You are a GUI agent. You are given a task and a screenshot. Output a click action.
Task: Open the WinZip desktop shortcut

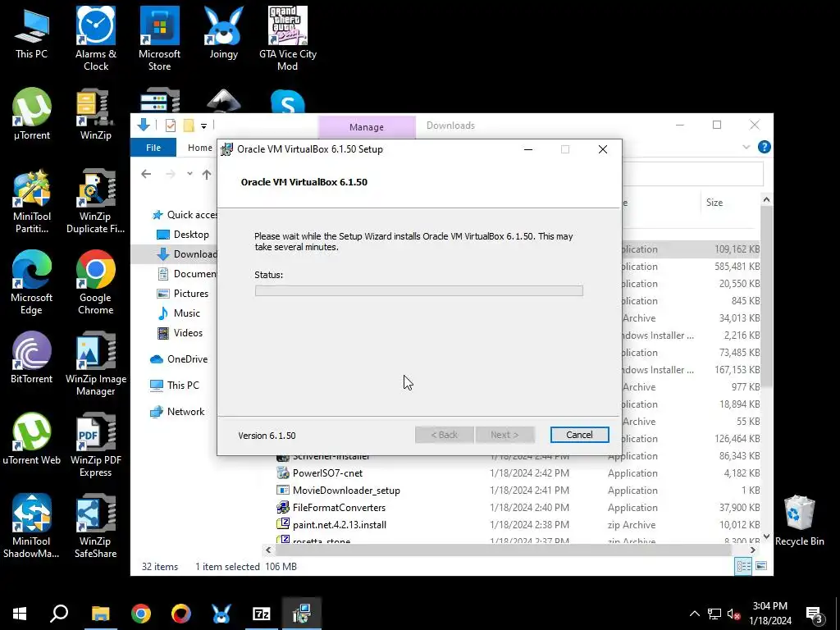pos(95,113)
